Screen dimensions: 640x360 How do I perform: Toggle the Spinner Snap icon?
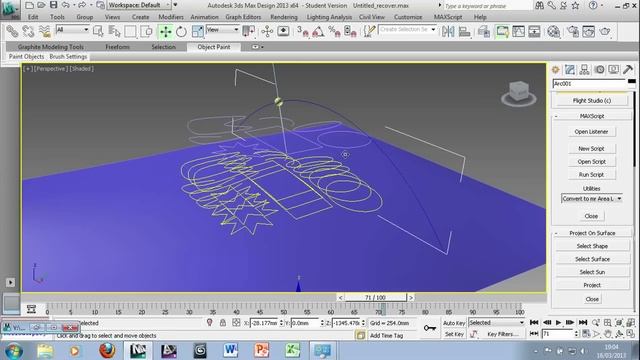click(351, 31)
